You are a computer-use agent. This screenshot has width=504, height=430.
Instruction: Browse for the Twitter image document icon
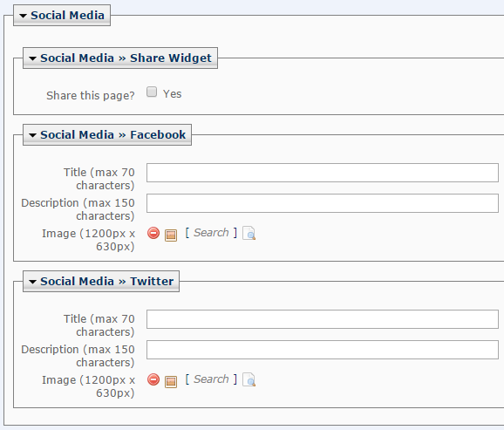tap(249, 379)
